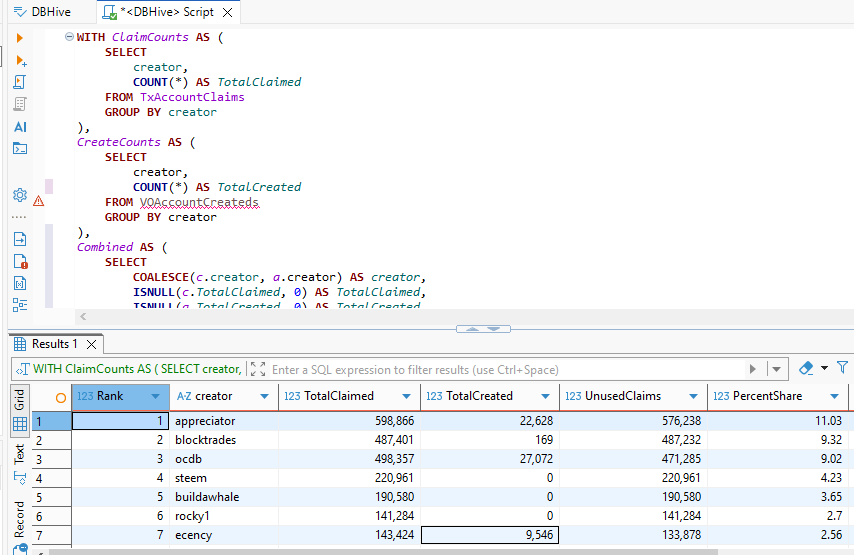This screenshot has height=555, width=854.
Task: Open the UnusedClaims column filter dropdown
Action: 693,397
